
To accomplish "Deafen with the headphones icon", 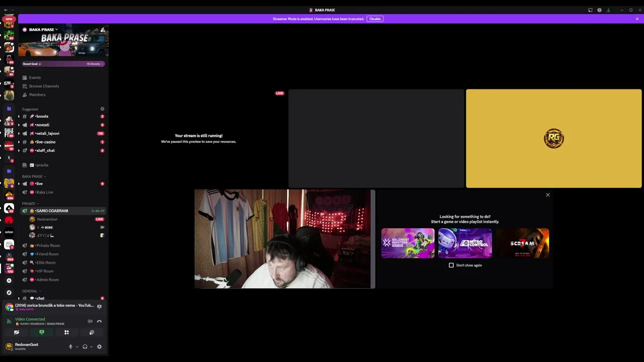I will (x=85, y=347).
